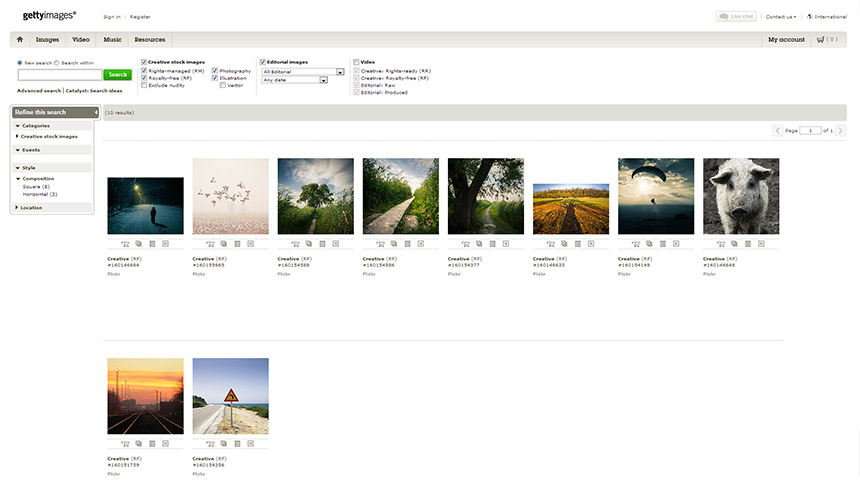Open the shopping cart icon
Screen dimensions: 860x484
point(822,40)
